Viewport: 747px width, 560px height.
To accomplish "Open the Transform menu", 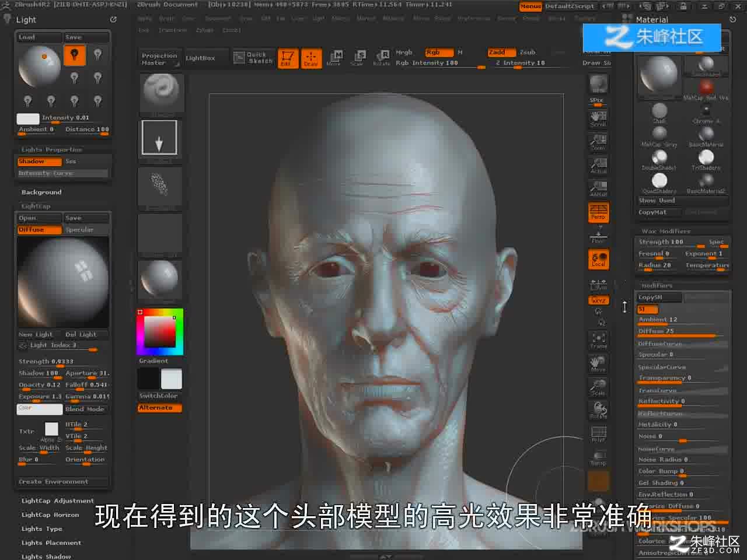I will click(x=172, y=30).
